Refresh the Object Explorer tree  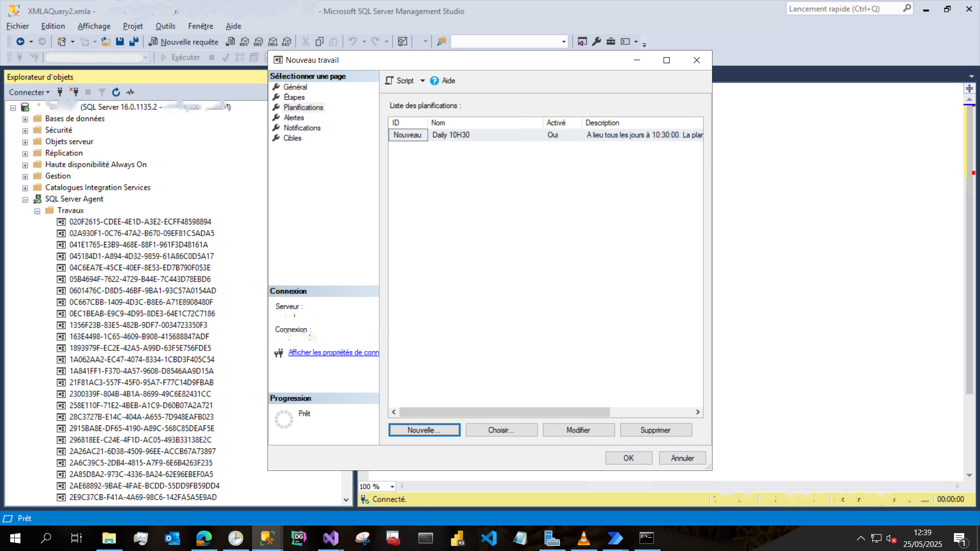116,92
